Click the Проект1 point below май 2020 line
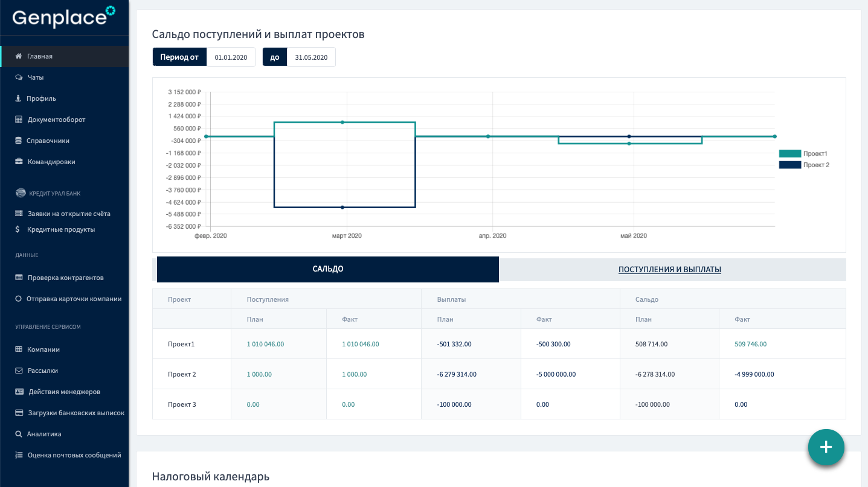This screenshot has width=868, height=487. pos(629,144)
